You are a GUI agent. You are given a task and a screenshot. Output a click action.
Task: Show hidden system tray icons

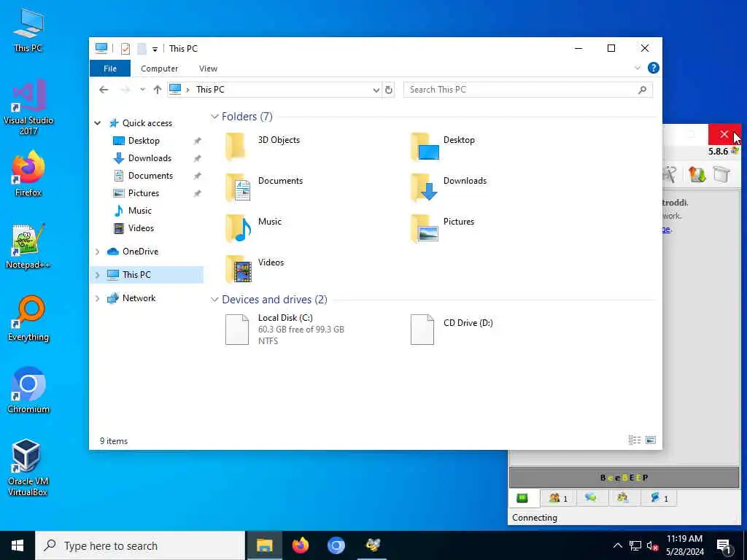point(617,545)
